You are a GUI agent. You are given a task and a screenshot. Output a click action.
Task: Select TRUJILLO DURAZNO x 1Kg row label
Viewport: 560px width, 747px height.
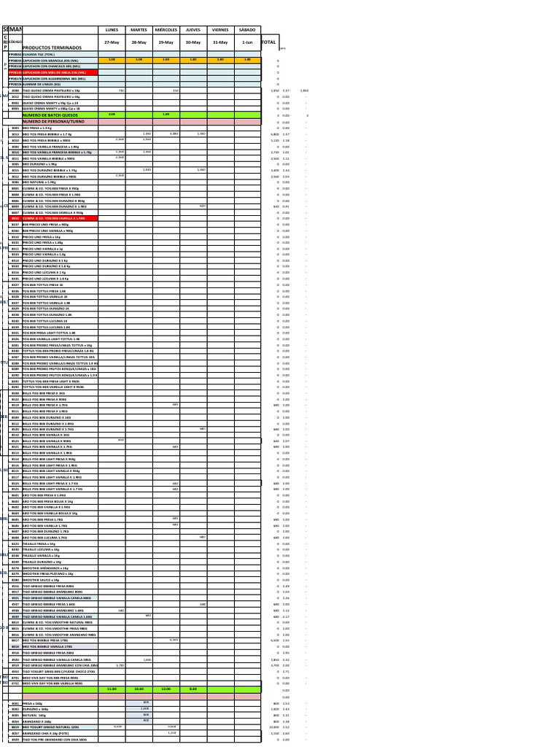click(60, 562)
